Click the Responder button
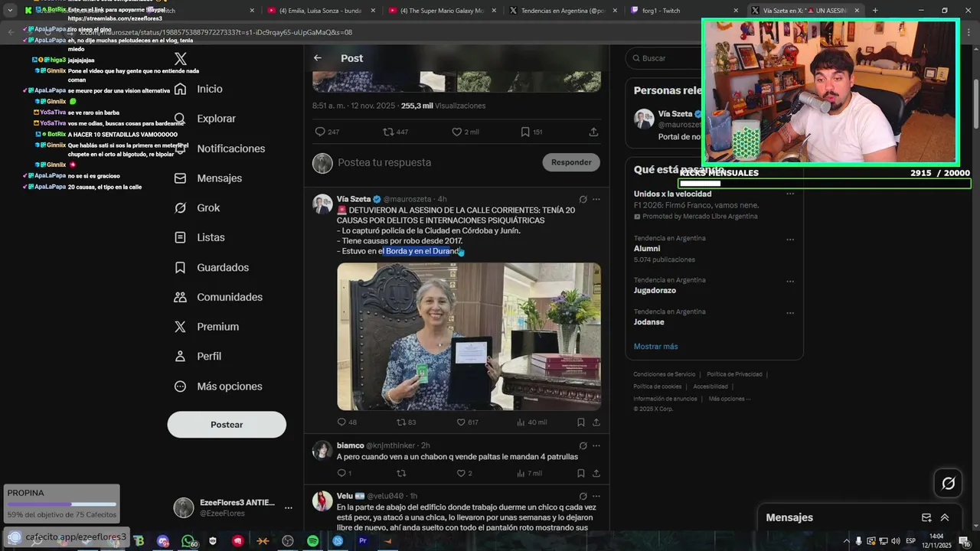Screen dimensions: 980x551 coord(571,162)
